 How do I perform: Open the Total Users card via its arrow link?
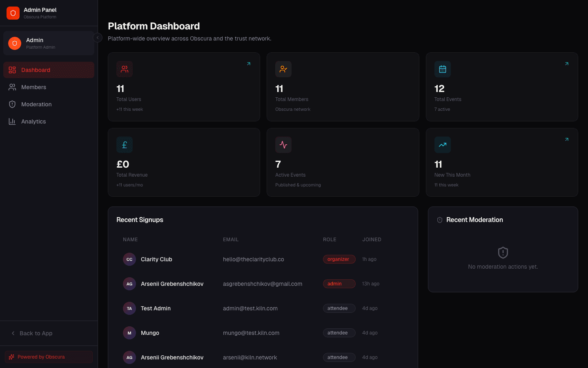click(248, 64)
